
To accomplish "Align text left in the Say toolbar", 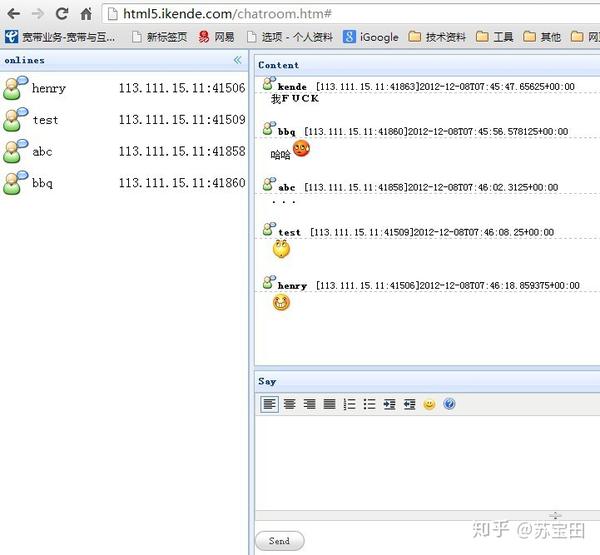I will point(269,404).
